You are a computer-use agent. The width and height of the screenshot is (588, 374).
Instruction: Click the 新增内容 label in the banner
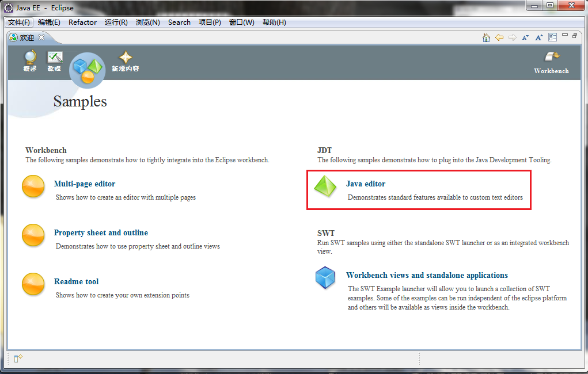coord(126,68)
